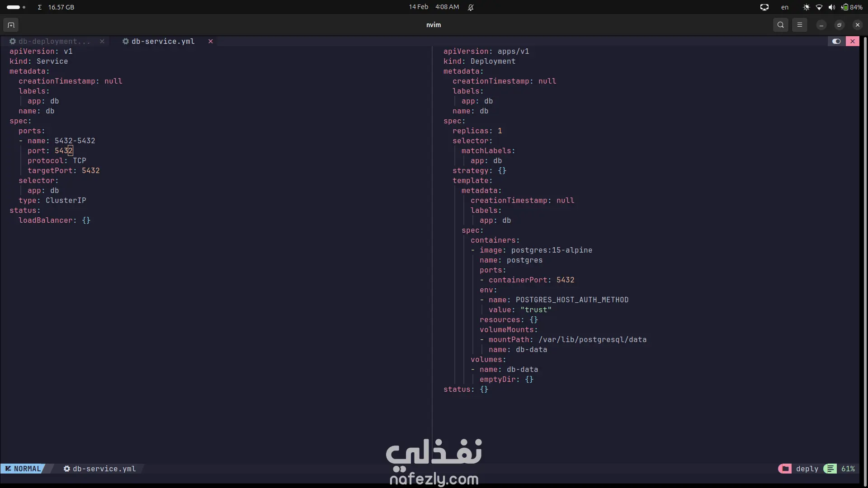Viewport: 868px width, 488px height.
Task: Open the en keyboard layout selector
Action: coord(785,7)
